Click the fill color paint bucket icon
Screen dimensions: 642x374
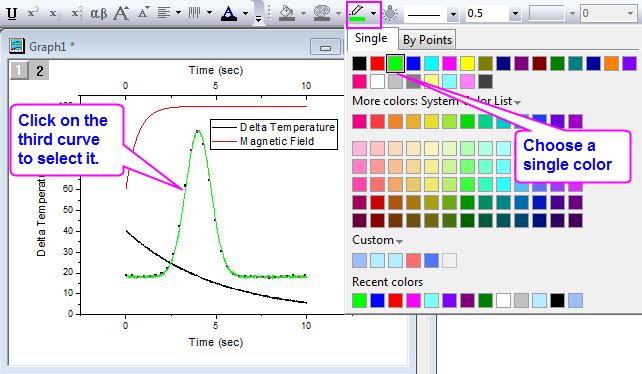pyautogui.click(x=287, y=13)
